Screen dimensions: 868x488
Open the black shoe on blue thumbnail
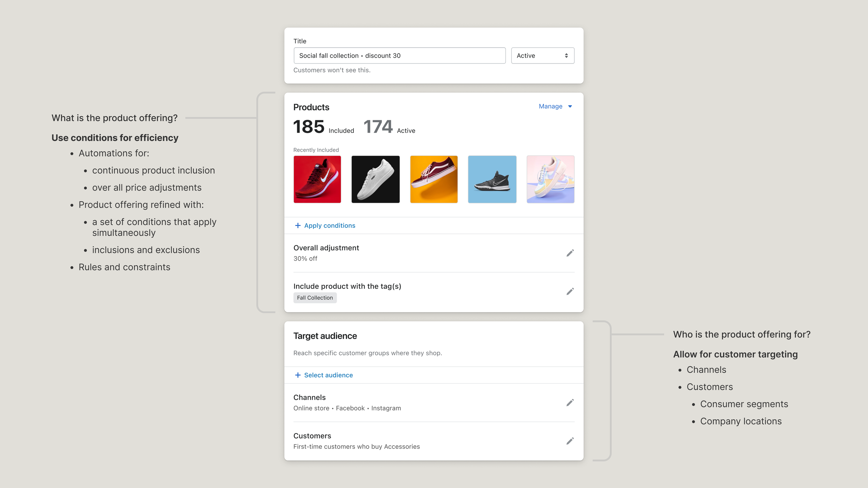tap(492, 179)
